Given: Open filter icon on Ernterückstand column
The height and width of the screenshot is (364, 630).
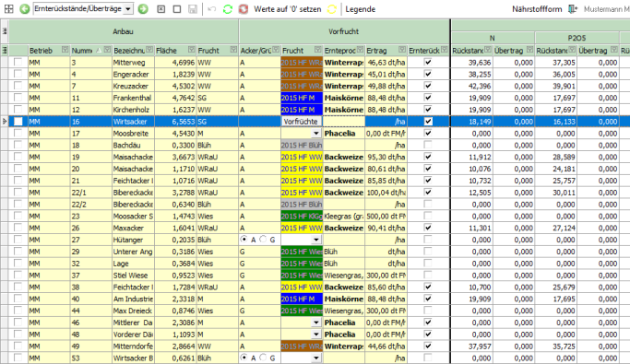Looking at the screenshot, I should pos(444,50).
